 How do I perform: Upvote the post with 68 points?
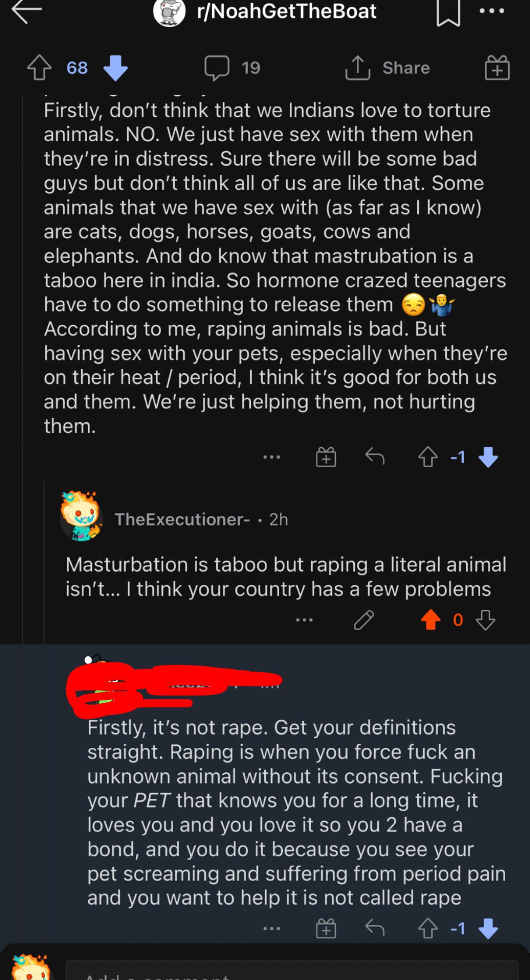tap(39, 68)
